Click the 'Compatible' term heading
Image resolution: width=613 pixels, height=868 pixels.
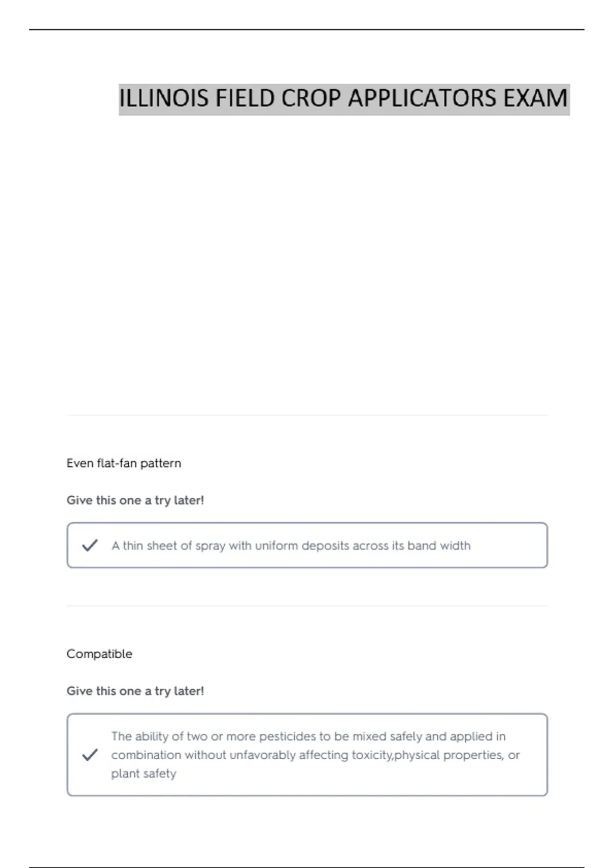[x=99, y=654]
